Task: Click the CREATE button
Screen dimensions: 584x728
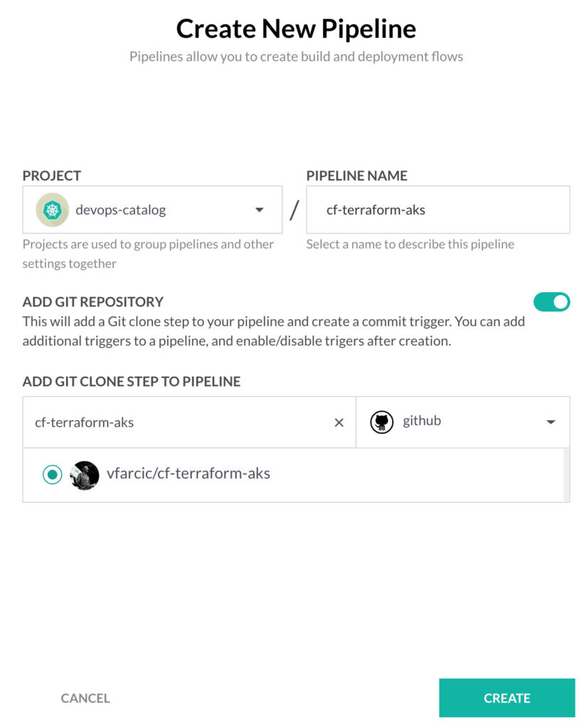Action: click(507, 698)
